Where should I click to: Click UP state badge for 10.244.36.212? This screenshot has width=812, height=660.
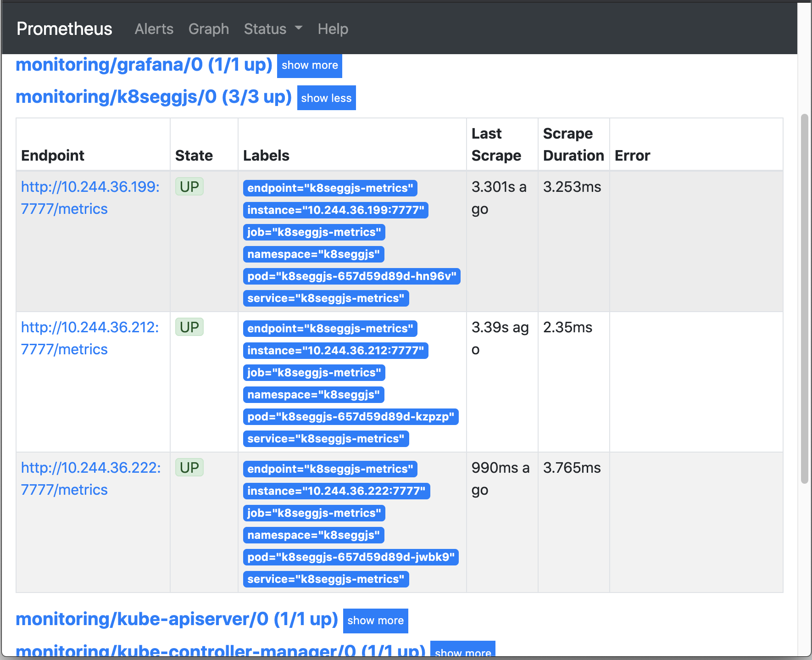pyautogui.click(x=189, y=327)
